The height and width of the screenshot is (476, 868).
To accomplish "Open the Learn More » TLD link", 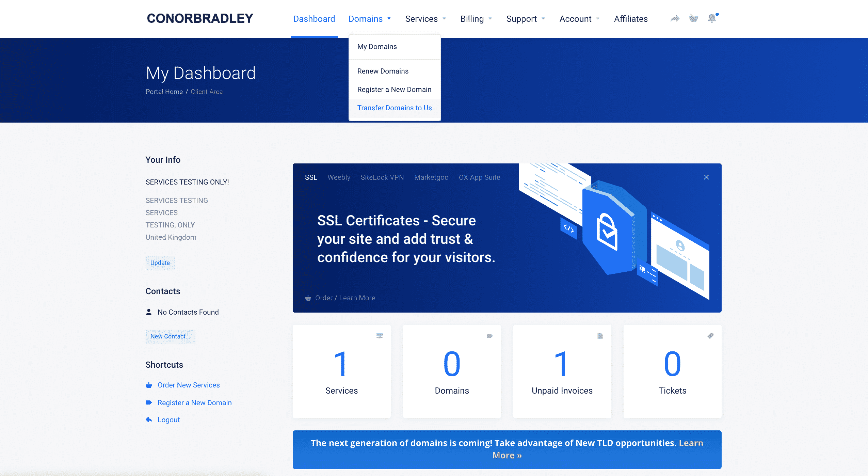I will tap(507, 455).
